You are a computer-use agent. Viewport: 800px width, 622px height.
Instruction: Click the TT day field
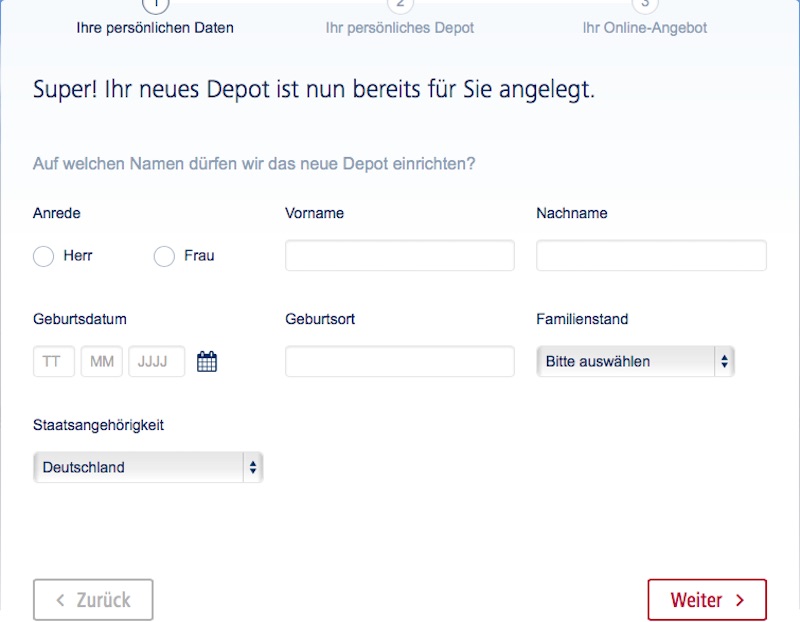pyautogui.click(x=54, y=362)
